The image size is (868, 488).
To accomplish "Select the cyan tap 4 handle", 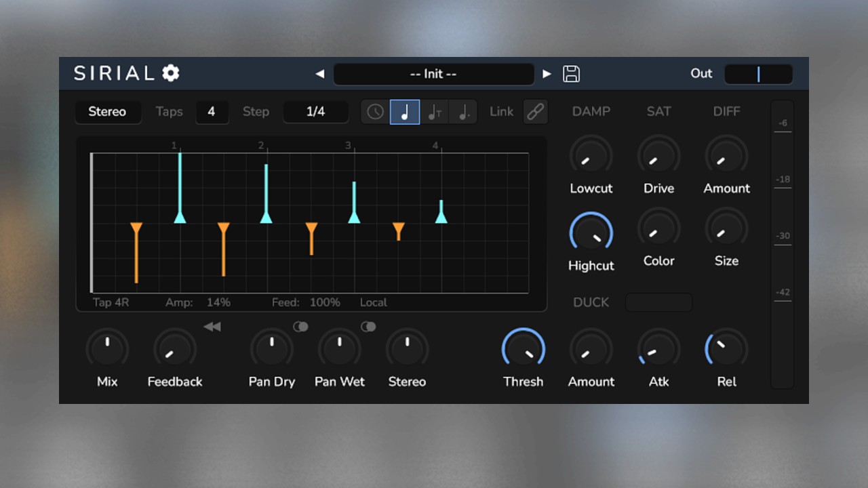I will 441,217.
